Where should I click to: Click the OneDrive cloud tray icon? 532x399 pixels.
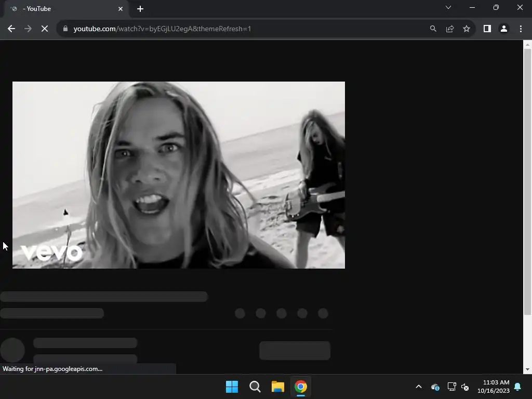click(435, 387)
